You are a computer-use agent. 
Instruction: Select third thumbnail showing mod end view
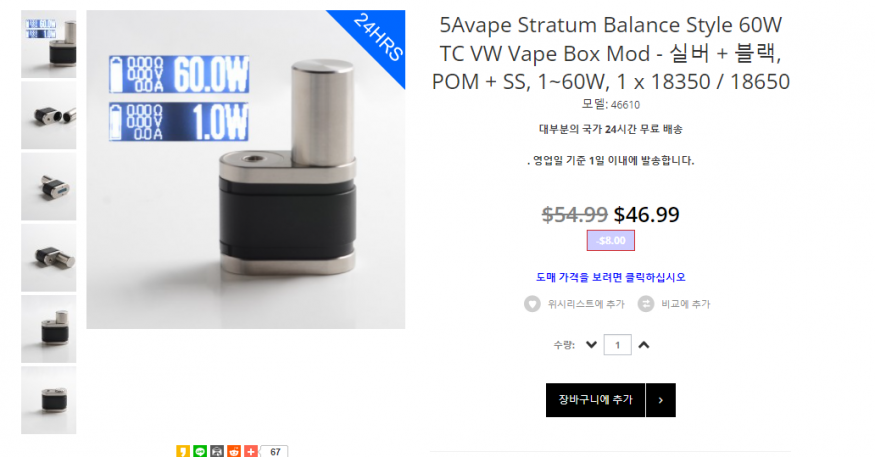tap(49, 186)
